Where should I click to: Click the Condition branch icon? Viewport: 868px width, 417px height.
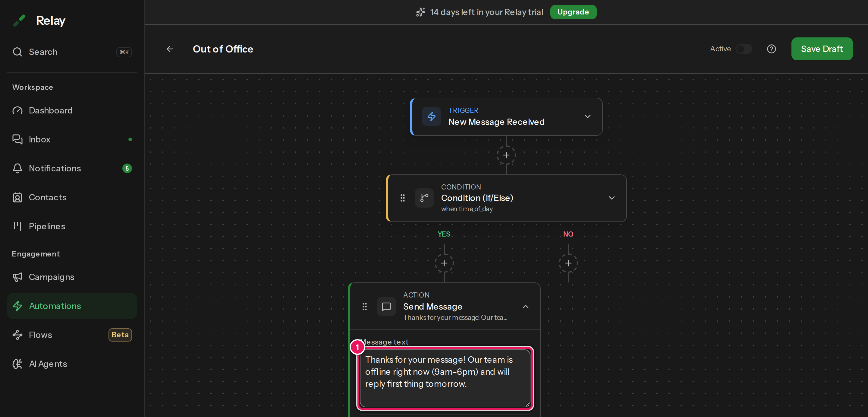coord(424,198)
